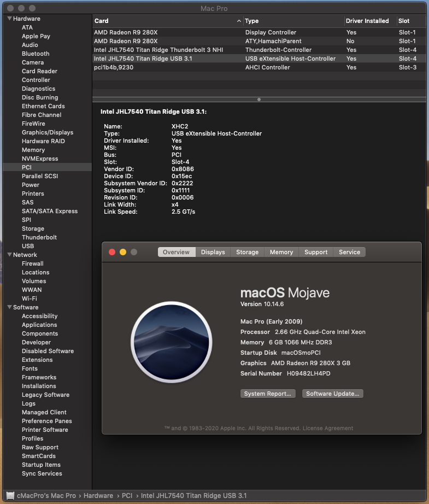Select Sync Services in the sidebar
The height and width of the screenshot is (504, 429).
(42, 473)
